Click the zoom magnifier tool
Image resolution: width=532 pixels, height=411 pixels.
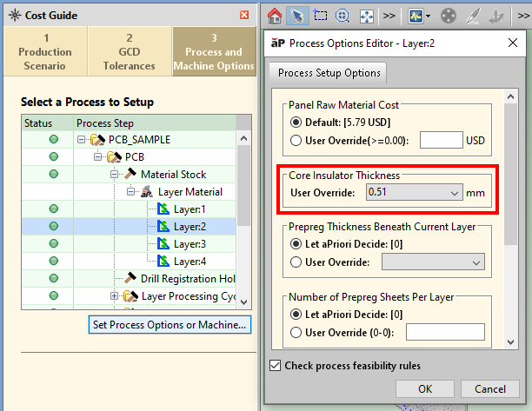[x=342, y=16]
